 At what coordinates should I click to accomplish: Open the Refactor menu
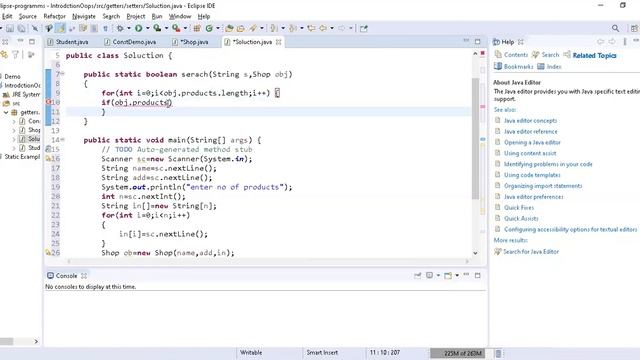point(54,16)
